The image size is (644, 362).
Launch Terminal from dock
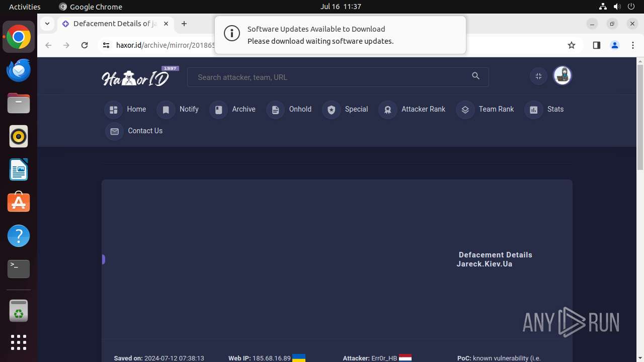19,269
